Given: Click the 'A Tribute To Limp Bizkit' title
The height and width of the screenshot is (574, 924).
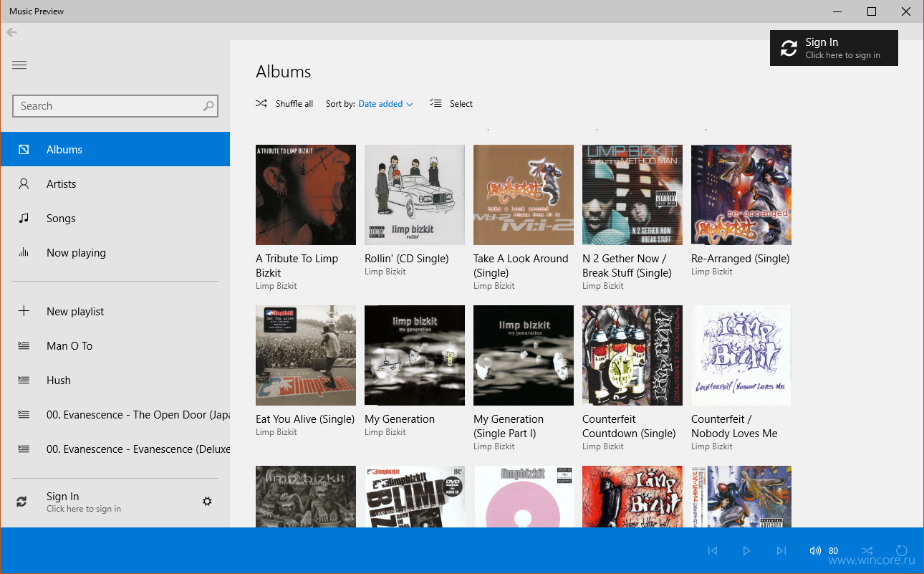Looking at the screenshot, I should coord(297,266).
